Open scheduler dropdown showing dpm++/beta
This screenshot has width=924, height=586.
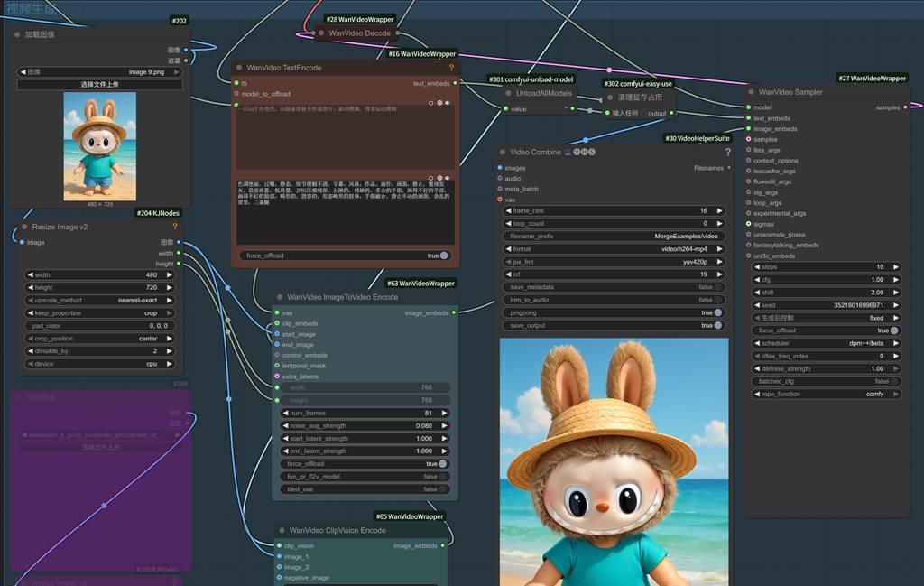pos(827,343)
